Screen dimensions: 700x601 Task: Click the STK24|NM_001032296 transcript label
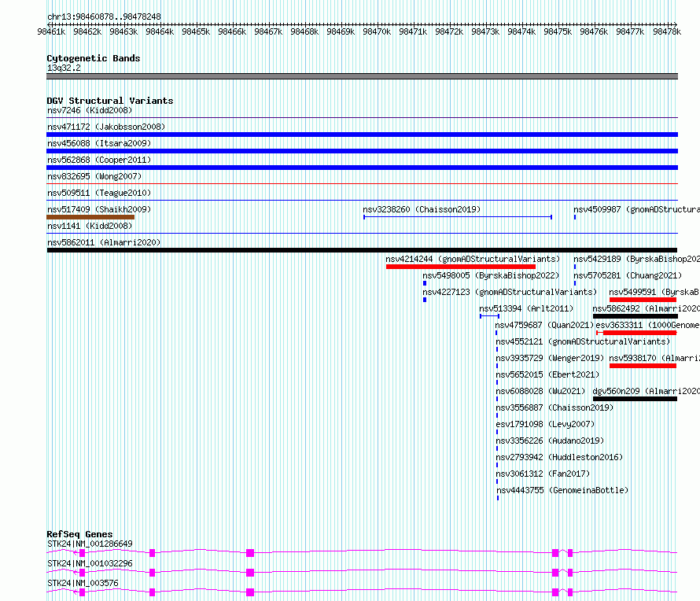pos(90,563)
